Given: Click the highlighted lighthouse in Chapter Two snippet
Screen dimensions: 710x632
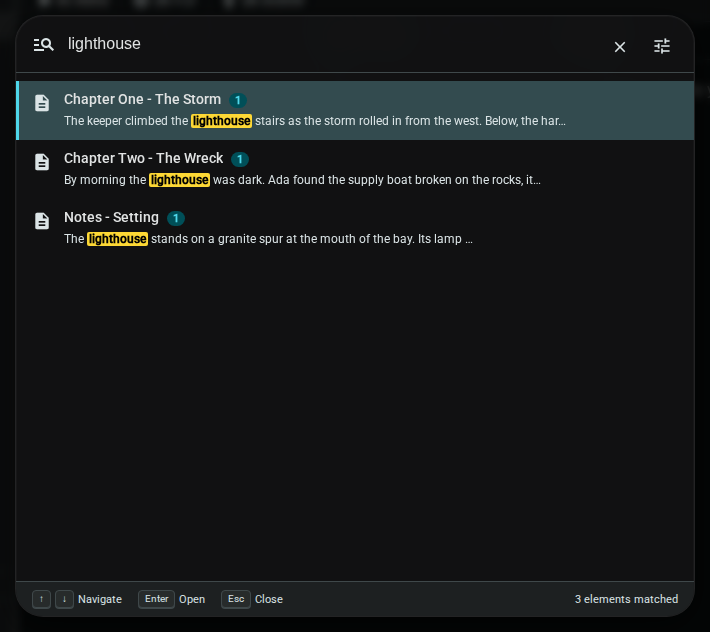Looking at the screenshot, I should click(x=179, y=180).
